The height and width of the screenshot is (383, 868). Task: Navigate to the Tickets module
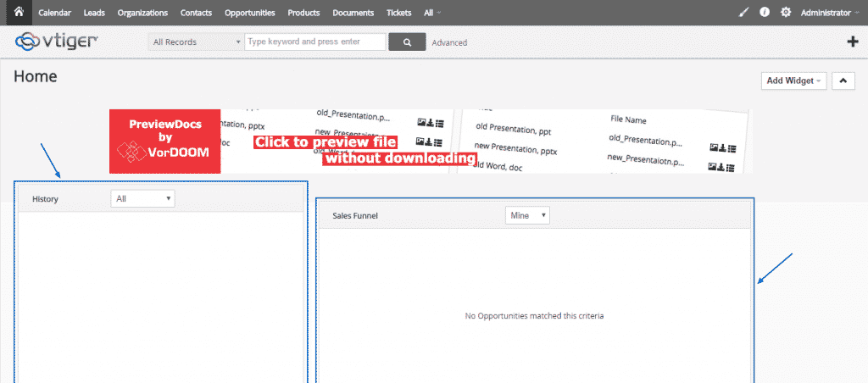[x=398, y=13]
